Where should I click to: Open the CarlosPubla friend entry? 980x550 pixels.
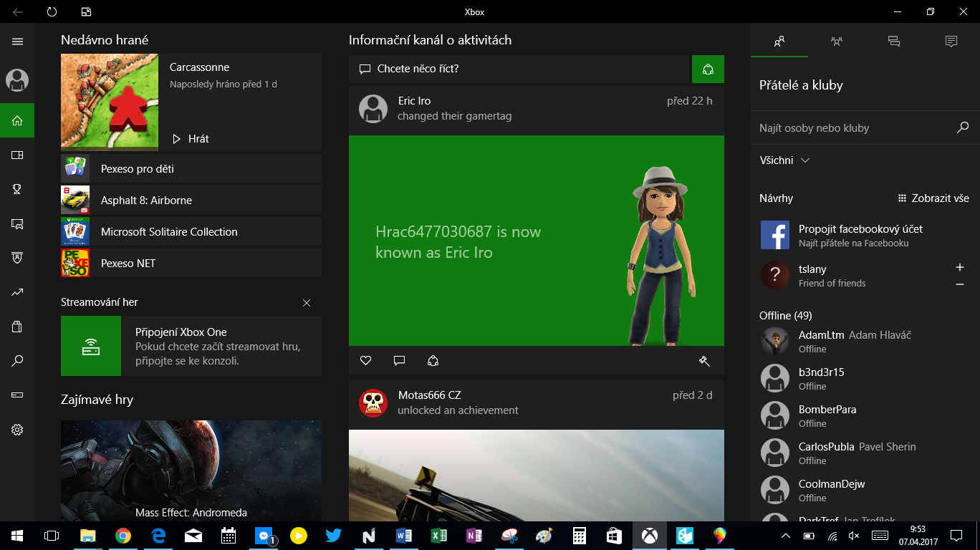(865, 453)
